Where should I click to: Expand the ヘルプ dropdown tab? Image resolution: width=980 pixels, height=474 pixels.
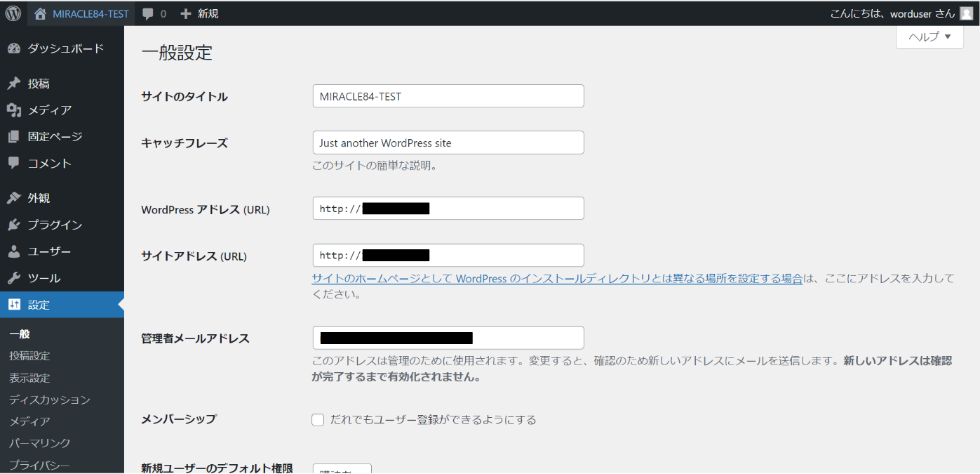click(929, 37)
